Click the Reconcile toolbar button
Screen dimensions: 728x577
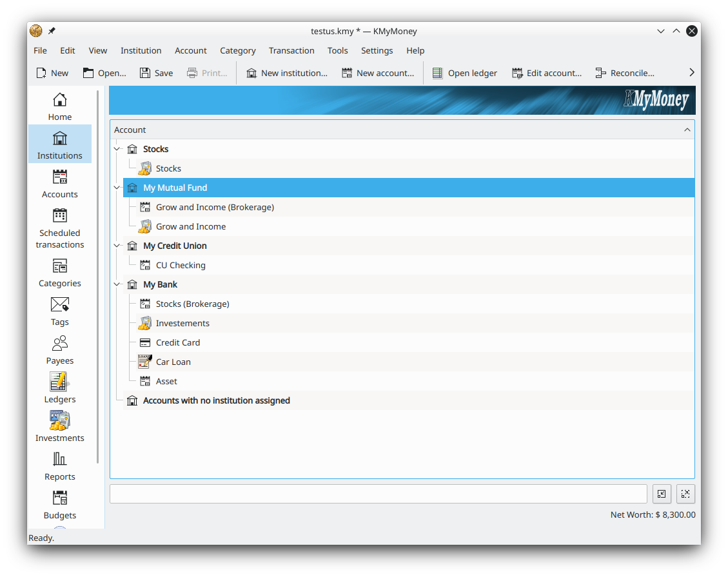click(624, 73)
